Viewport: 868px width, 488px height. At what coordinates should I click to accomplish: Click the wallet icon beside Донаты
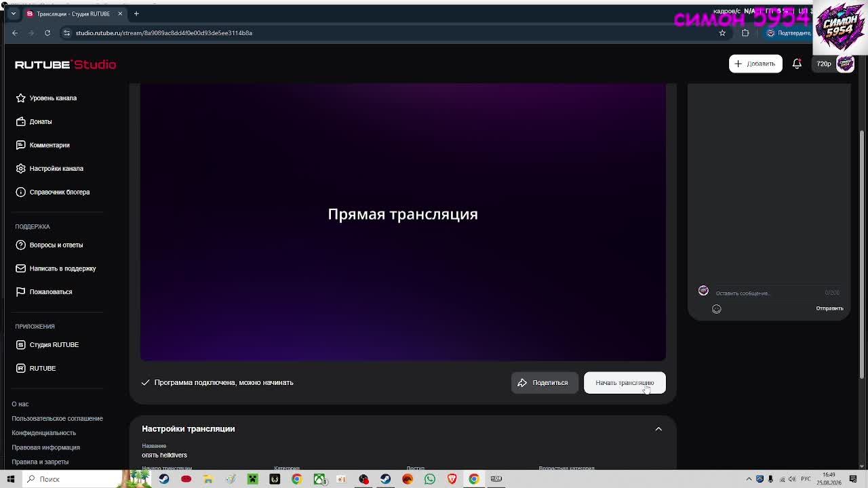[20, 121]
